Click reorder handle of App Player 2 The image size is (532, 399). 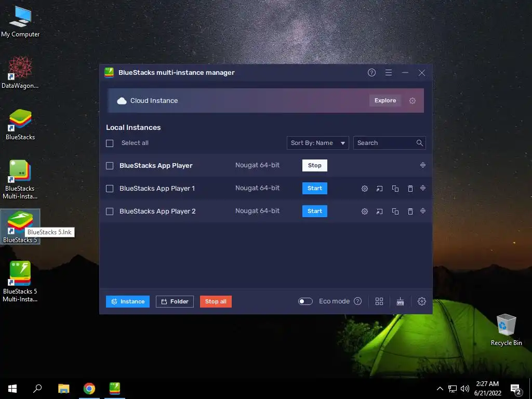pyautogui.click(x=423, y=211)
